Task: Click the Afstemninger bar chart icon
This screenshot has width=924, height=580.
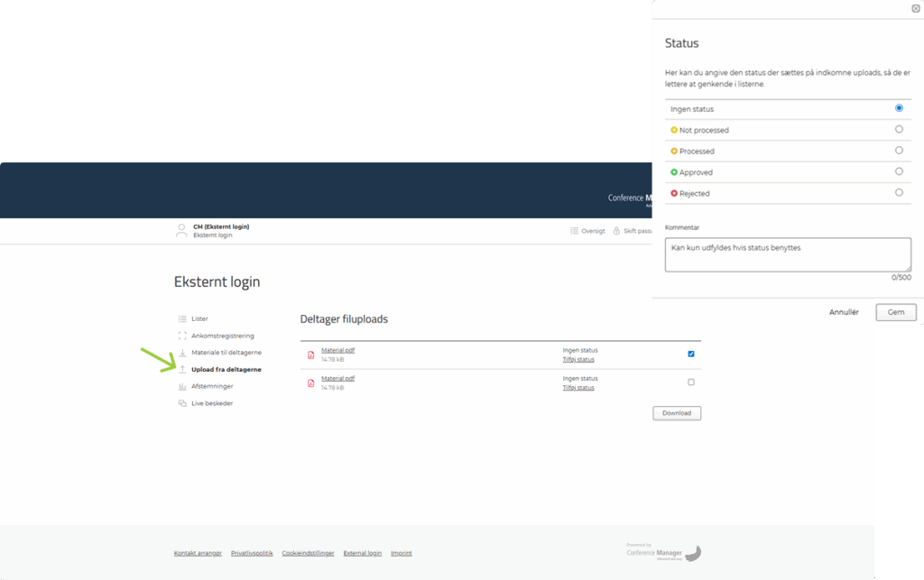Action: coord(182,386)
